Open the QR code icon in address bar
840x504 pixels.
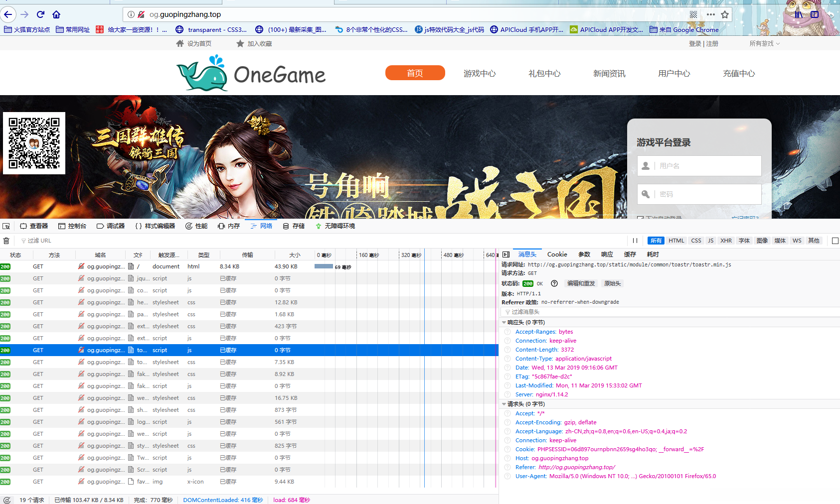693,14
